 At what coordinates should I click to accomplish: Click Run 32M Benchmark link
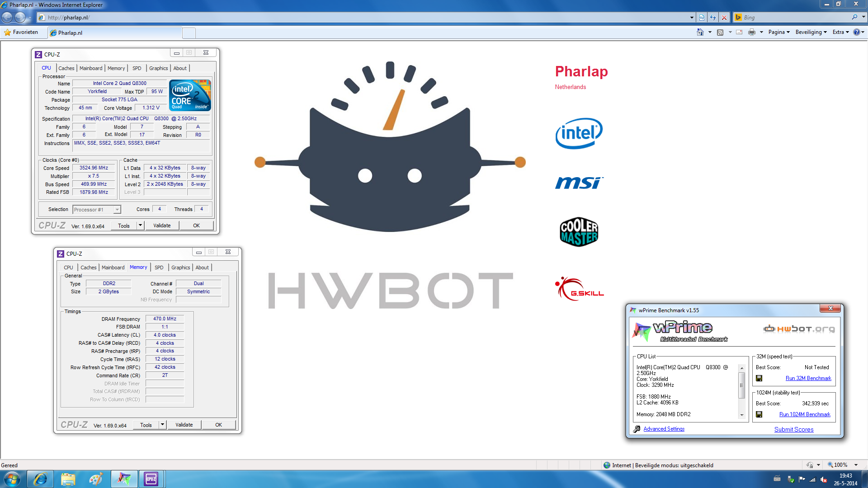click(808, 378)
